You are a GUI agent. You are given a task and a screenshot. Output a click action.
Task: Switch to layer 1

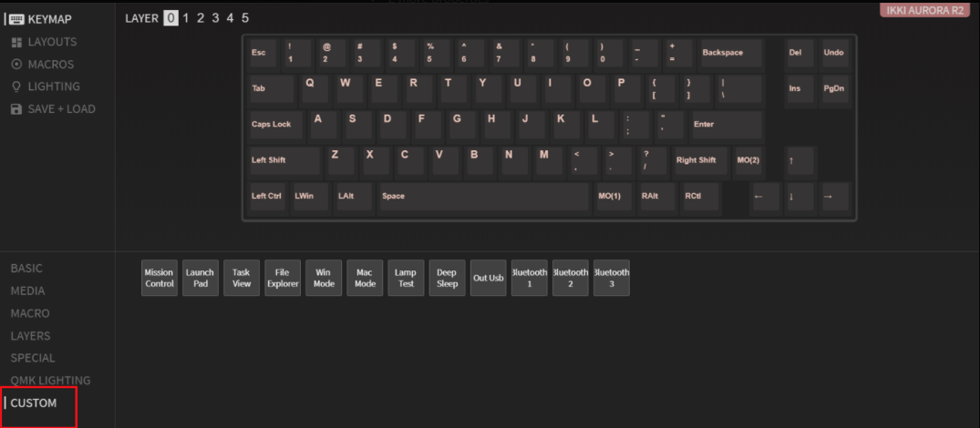pos(186,18)
